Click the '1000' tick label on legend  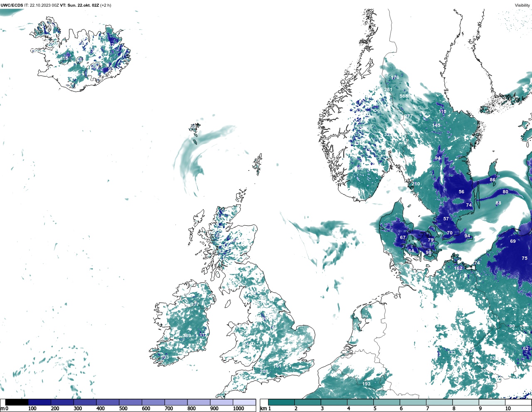[x=239, y=409]
